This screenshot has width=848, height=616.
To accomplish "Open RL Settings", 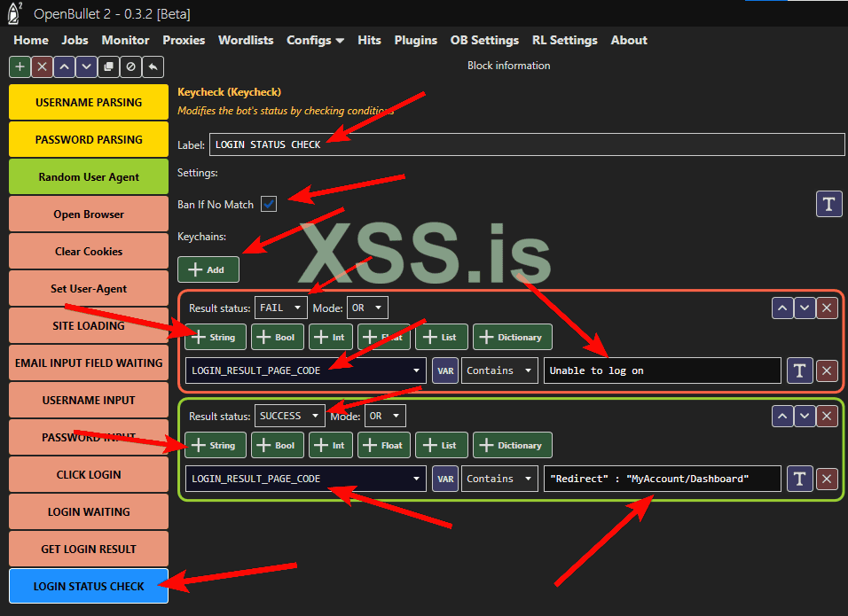I will tap(565, 41).
